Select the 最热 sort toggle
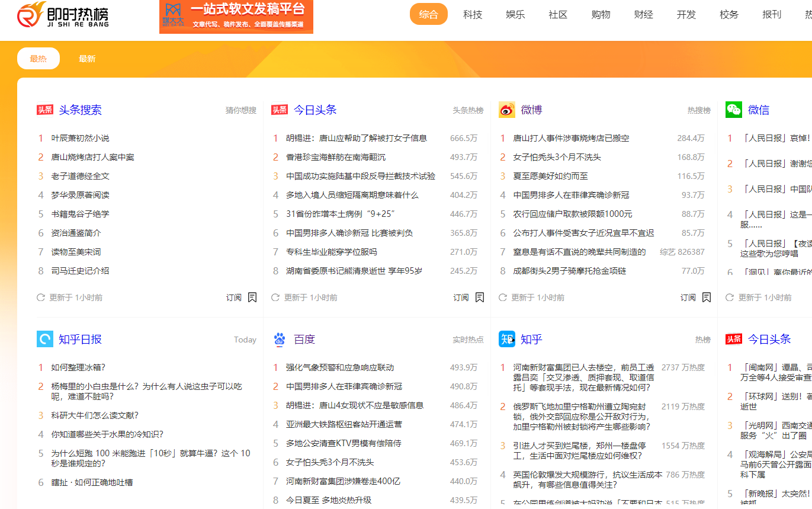This screenshot has width=812, height=509. (38, 59)
